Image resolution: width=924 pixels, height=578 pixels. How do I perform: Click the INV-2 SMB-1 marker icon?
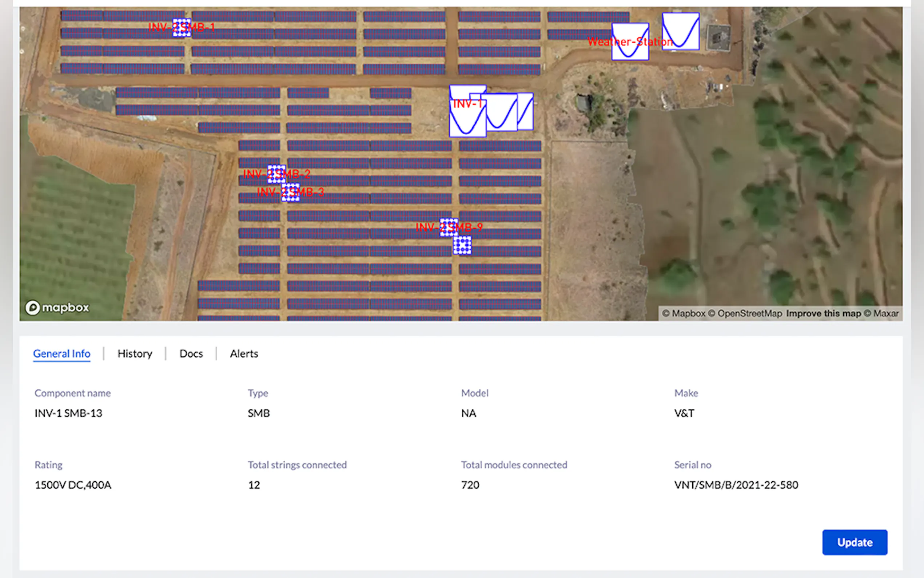[182, 28]
